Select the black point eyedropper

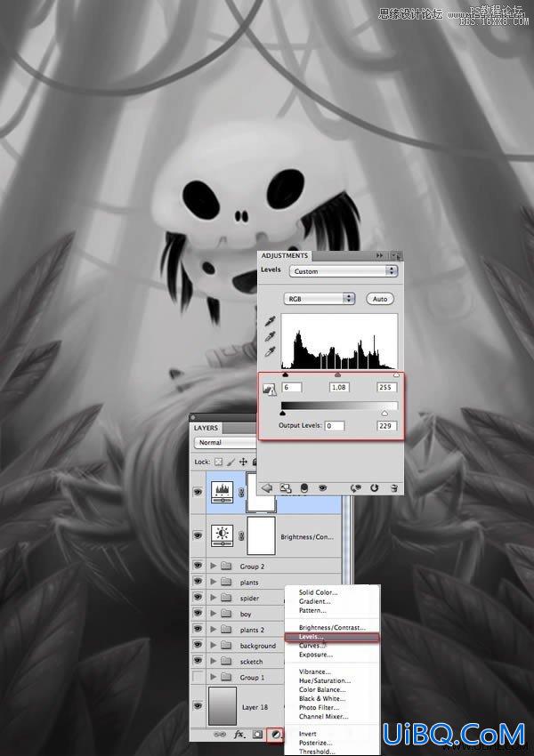pyautogui.click(x=271, y=321)
